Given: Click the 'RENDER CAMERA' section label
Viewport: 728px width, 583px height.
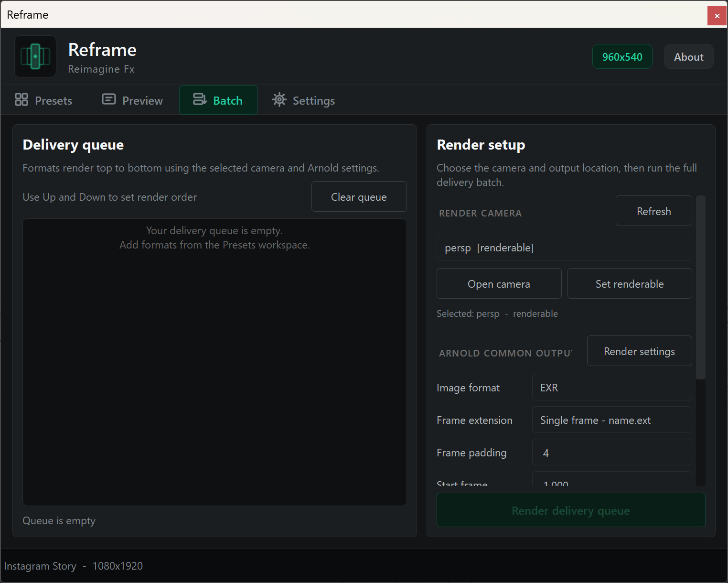Looking at the screenshot, I should 481,213.
